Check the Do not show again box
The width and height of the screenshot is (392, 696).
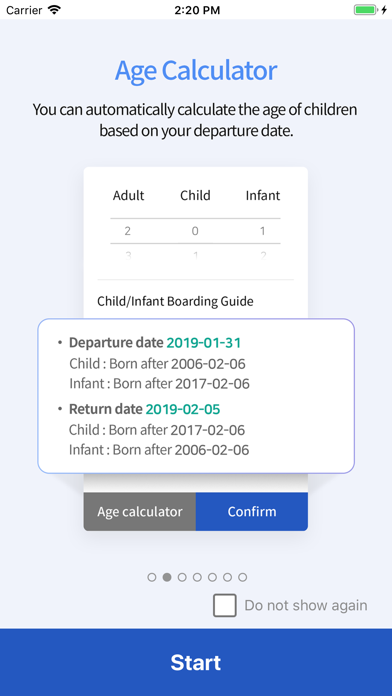[225, 605]
